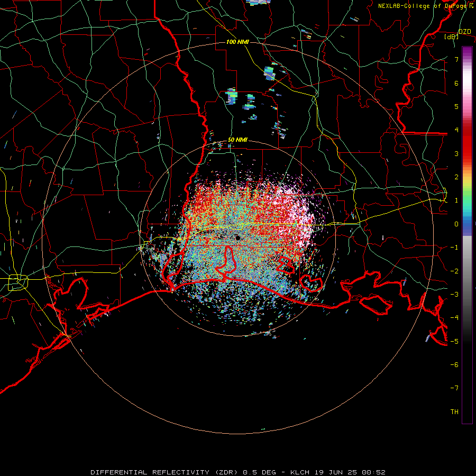Click the black radar site dot at echo center
This screenshot has height=476, width=476.
click(x=238, y=238)
